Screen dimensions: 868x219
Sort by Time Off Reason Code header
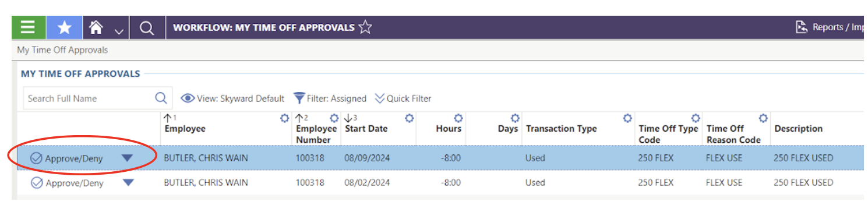click(x=734, y=134)
